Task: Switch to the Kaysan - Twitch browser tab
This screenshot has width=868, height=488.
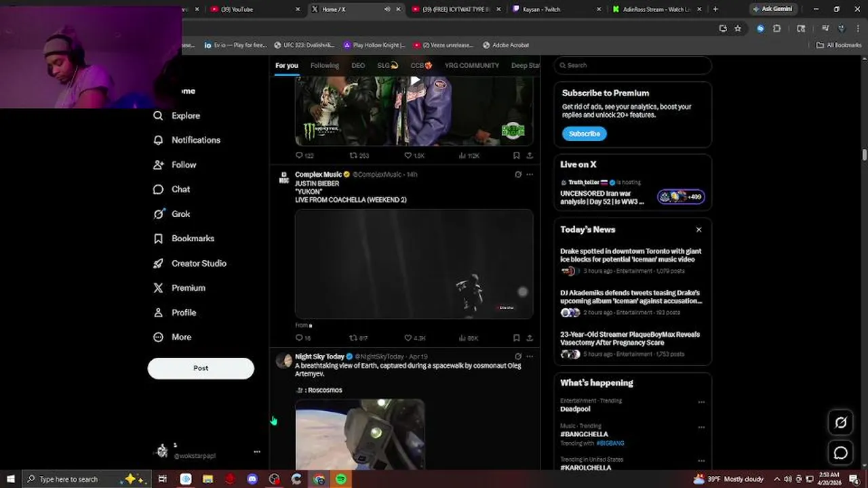Action: [x=557, y=9]
